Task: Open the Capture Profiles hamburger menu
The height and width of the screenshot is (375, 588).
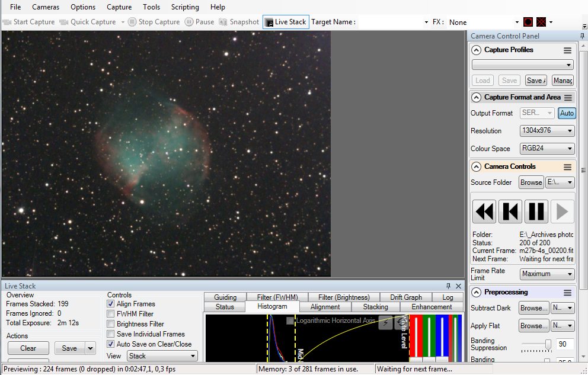Action: tap(567, 50)
